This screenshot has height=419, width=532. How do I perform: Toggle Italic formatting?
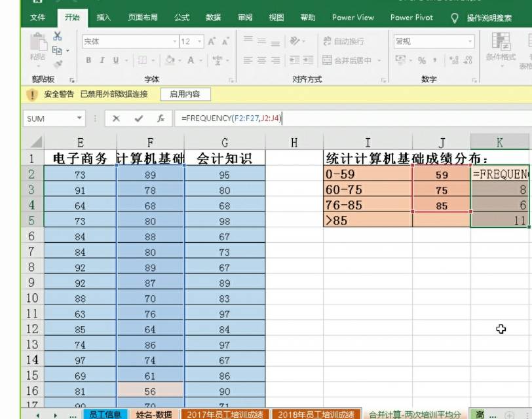[x=102, y=60]
